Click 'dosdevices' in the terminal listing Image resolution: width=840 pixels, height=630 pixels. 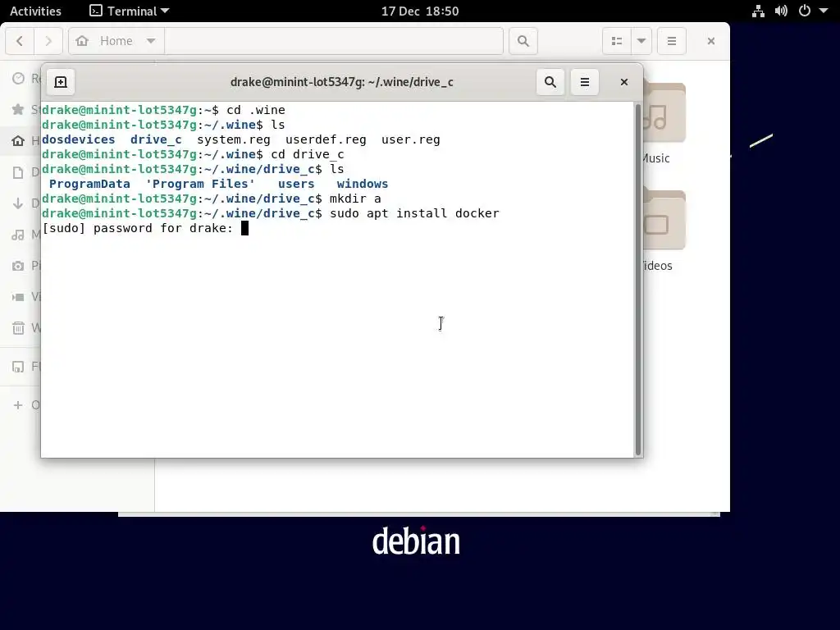click(x=79, y=139)
